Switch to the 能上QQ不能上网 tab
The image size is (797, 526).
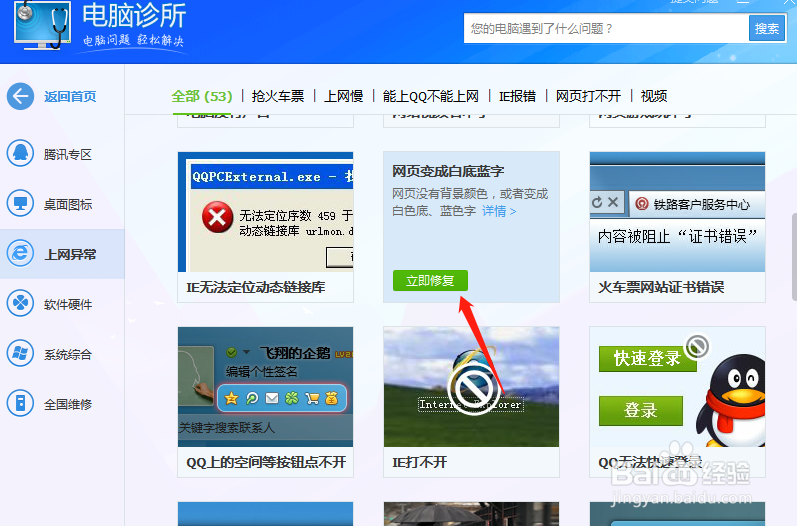[431, 96]
